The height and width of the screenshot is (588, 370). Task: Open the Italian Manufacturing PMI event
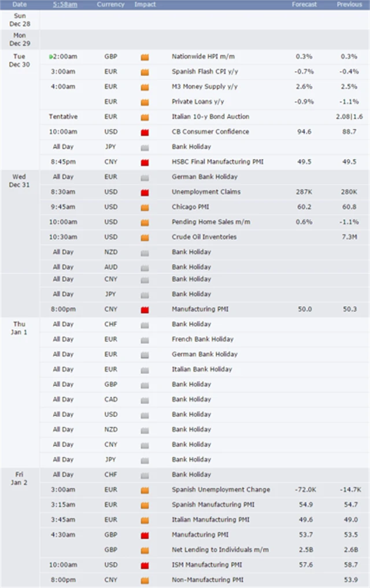click(x=211, y=520)
